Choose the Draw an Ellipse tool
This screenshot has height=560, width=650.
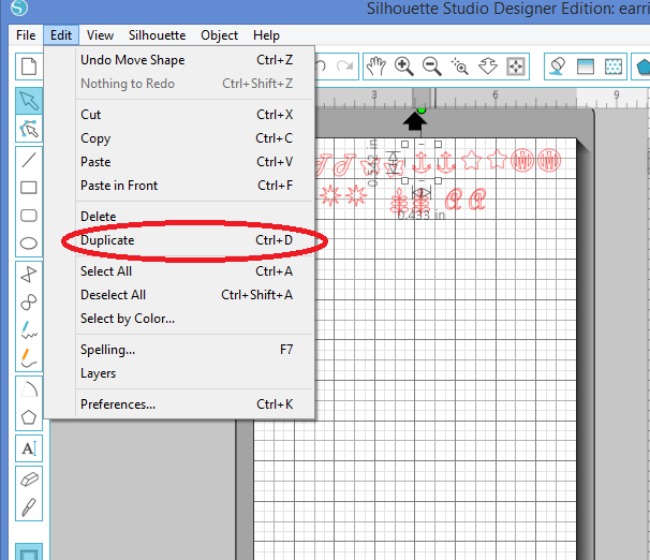pos(29,243)
